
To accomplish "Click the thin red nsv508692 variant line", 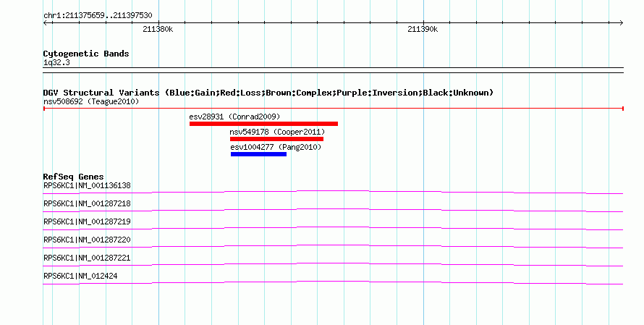I will pyautogui.click(x=334, y=109).
